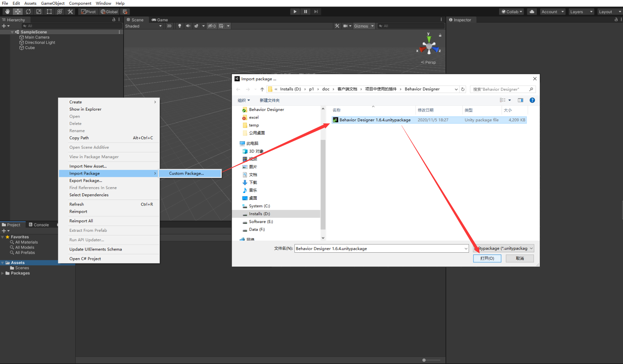
Task: Select the Rect transform tool
Action: pos(49,11)
